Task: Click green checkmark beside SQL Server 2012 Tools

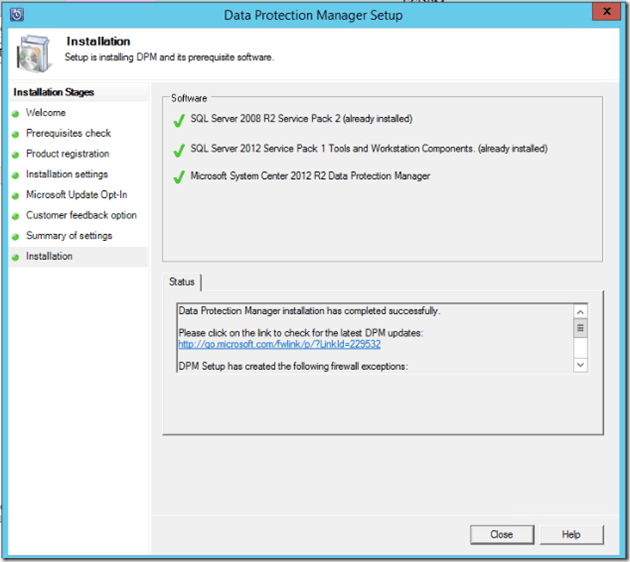Action: 178,148
